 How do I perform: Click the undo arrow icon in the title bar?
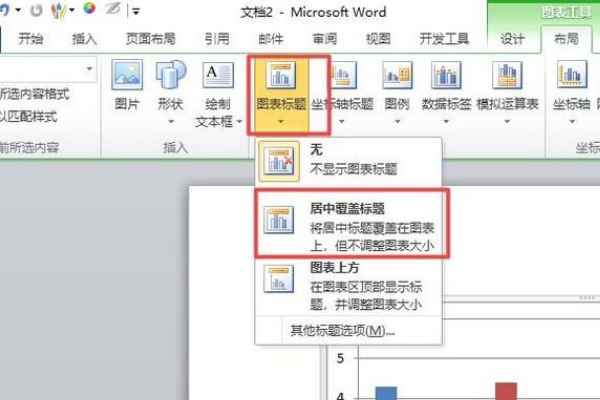pyautogui.click(x=5, y=10)
